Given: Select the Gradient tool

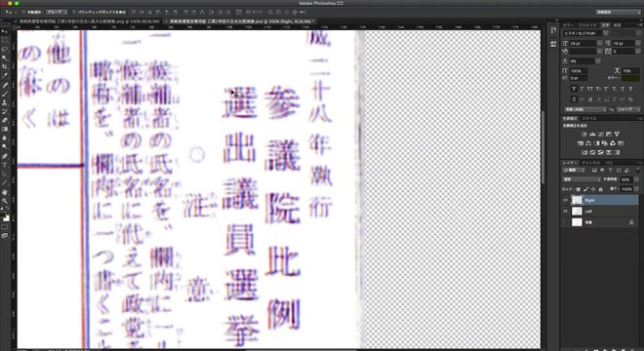Looking at the screenshot, I should pos(4,129).
